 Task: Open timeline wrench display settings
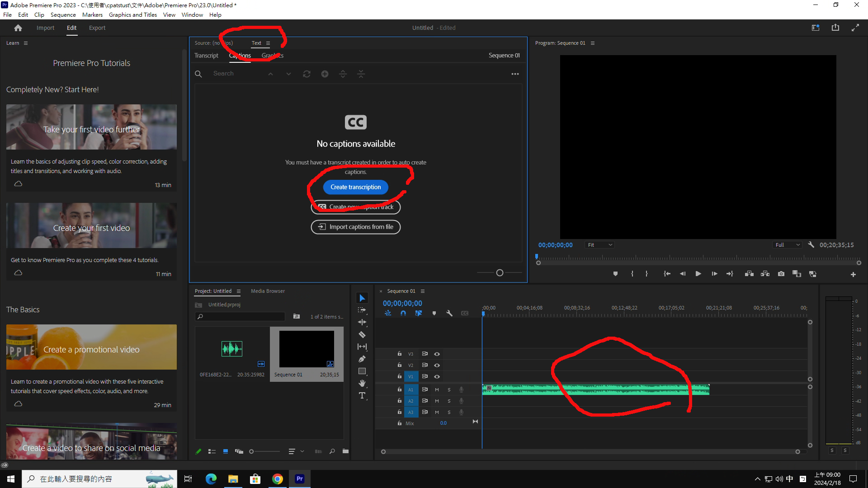pos(449,313)
